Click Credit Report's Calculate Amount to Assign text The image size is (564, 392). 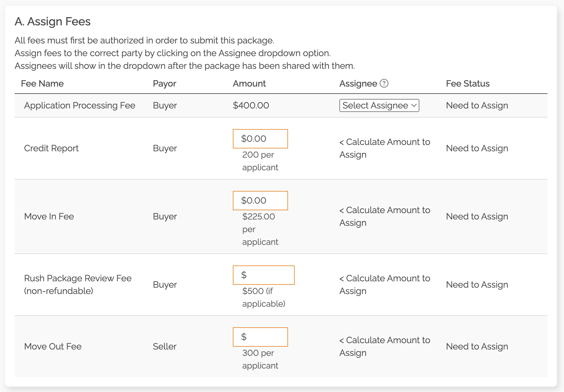point(384,148)
